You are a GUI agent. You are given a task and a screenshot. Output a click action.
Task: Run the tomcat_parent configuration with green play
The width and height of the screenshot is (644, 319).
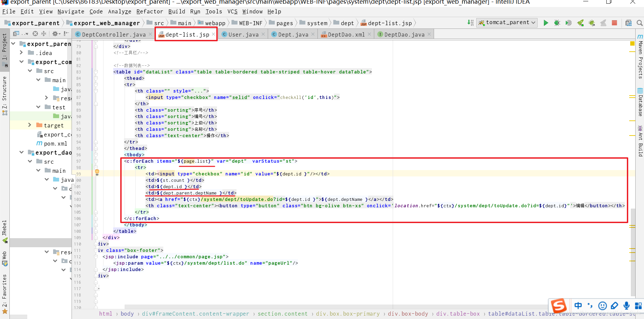click(x=546, y=23)
